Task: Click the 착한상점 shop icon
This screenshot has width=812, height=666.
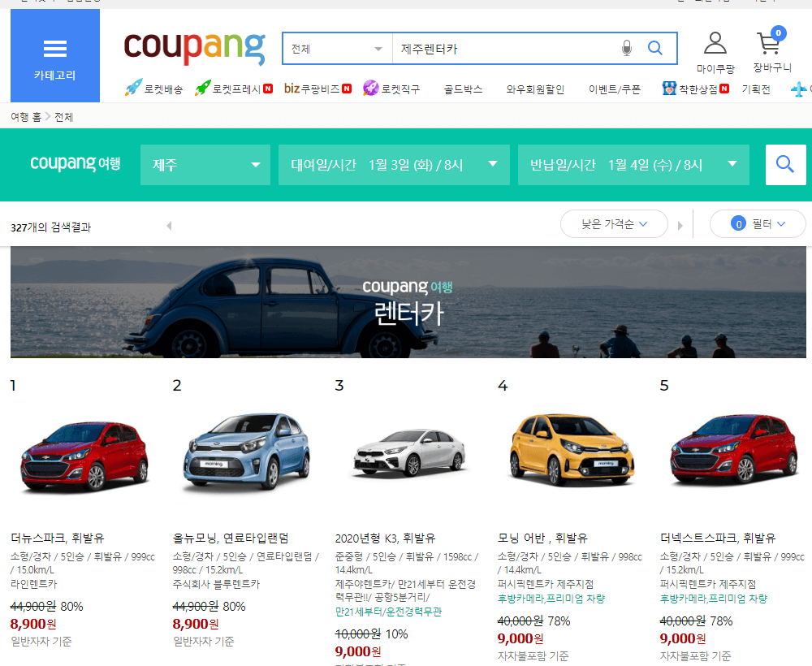Action: coord(669,89)
